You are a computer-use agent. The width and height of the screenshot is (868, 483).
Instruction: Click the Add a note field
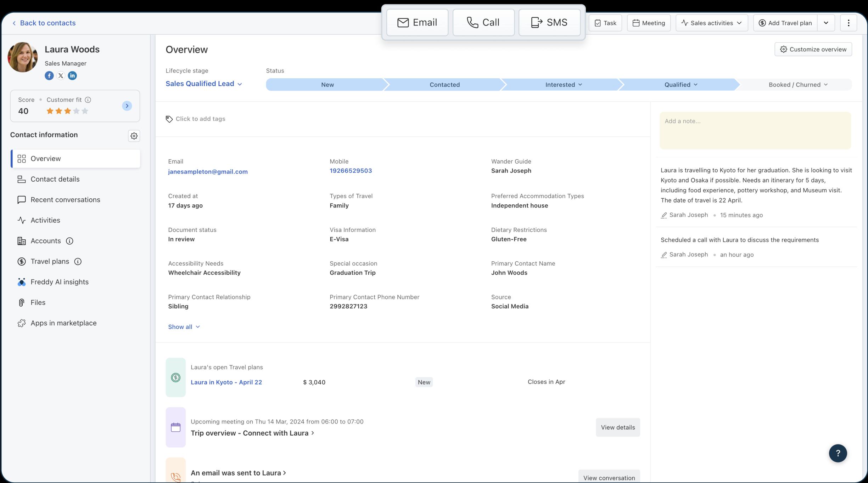[755, 131]
